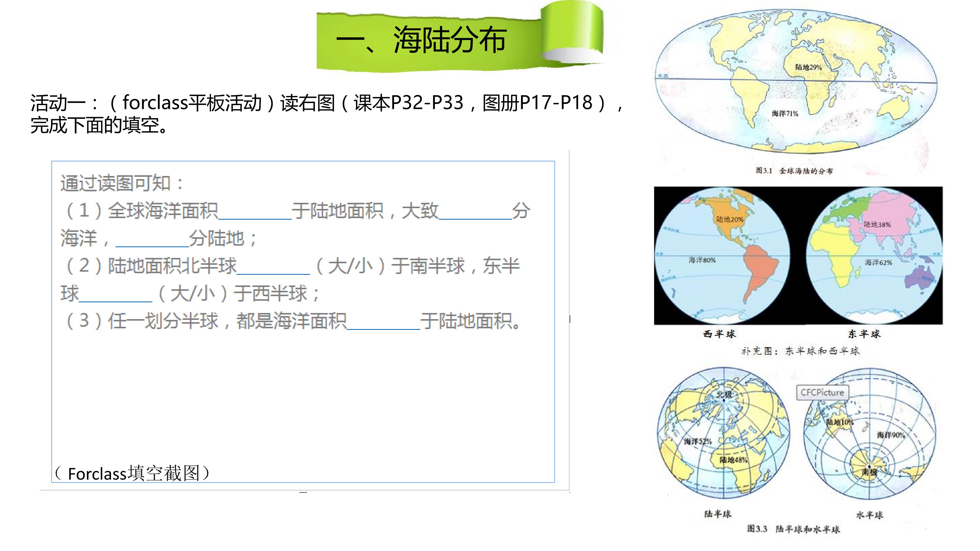Click blank before 分陆地 text
Viewport: 980px width, 551px height.
coord(152,239)
